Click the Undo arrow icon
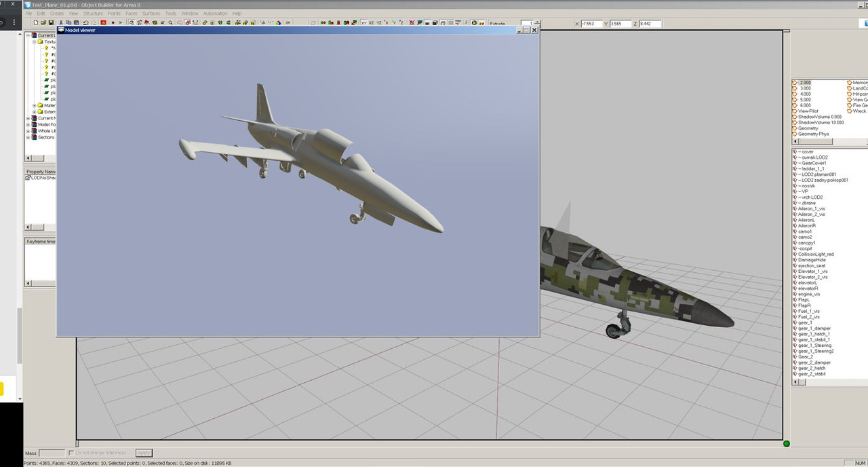Screen dimensions: 868x467 click(86, 22)
